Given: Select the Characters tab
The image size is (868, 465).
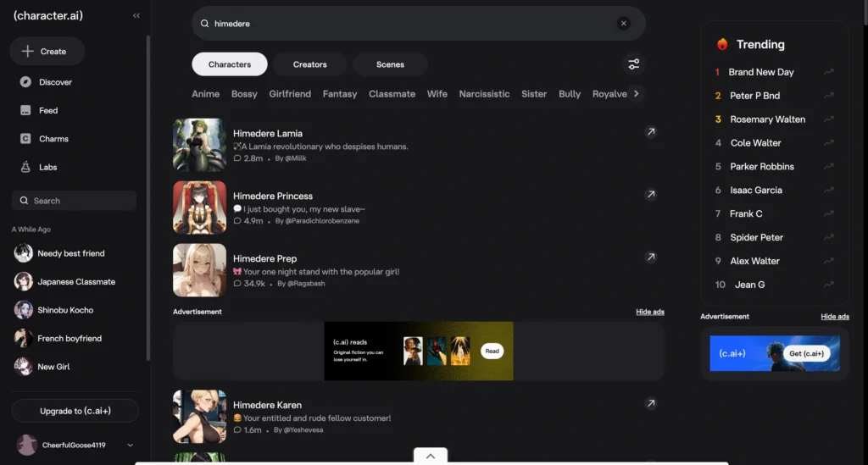Looking at the screenshot, I should click(230, 64).
